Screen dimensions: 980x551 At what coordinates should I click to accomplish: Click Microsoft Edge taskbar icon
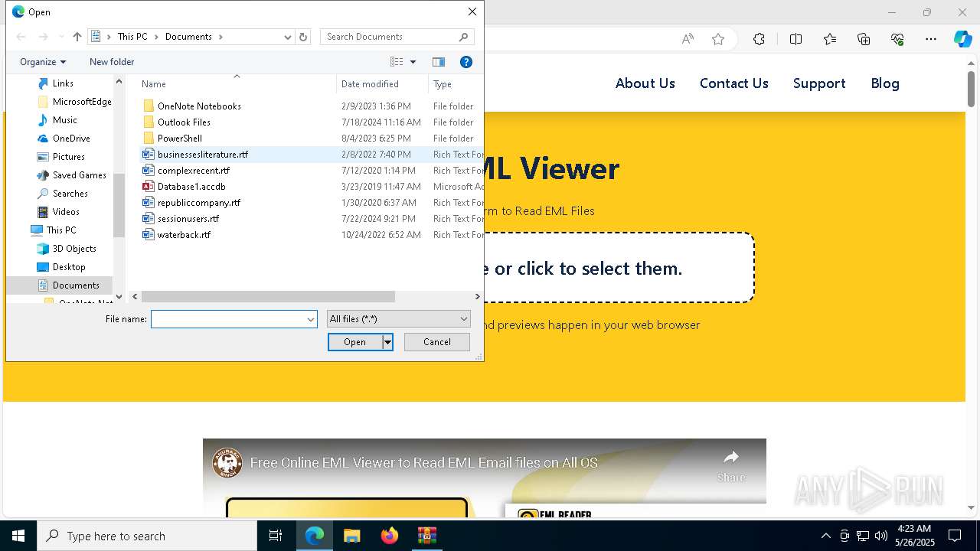(315, 536)
